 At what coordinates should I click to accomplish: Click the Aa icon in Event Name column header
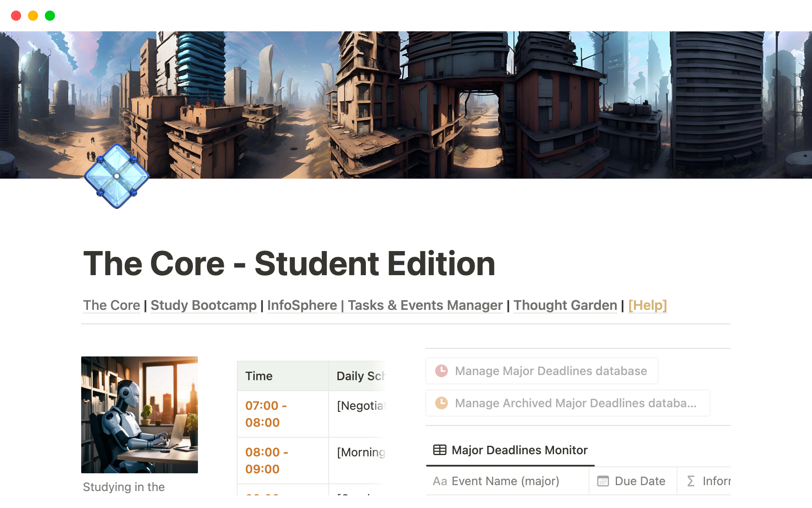(x=440, y=481)
